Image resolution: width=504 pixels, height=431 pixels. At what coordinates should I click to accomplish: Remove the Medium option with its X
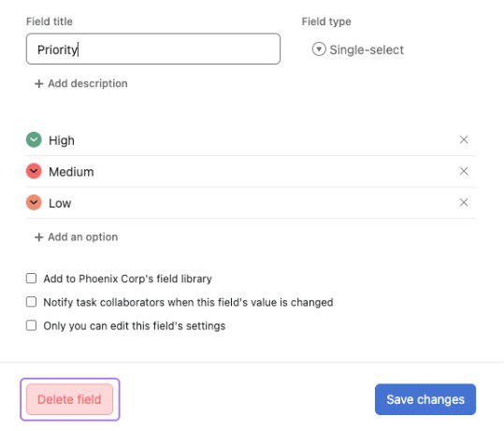coord(464,171)
